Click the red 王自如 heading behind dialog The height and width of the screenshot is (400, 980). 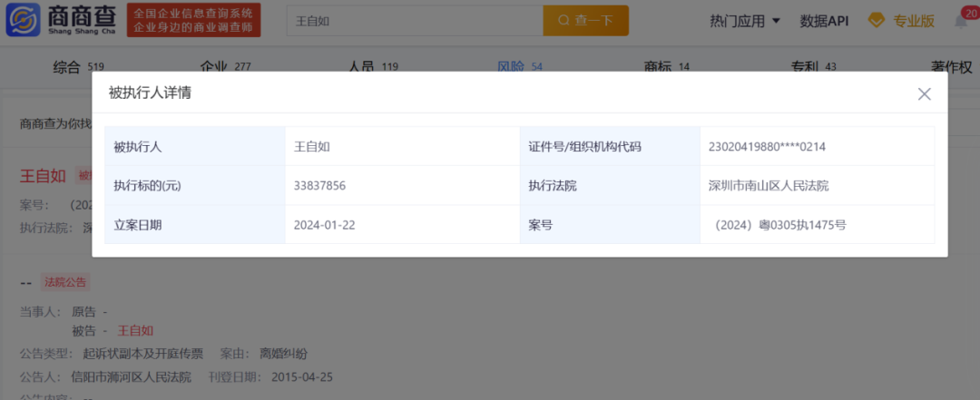point(43,176)
